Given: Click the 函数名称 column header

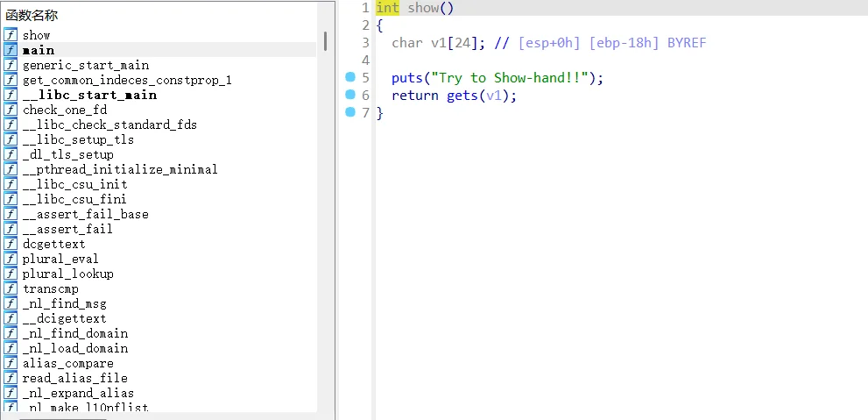Looking at the screenshot, I should (x=32, y=15).
